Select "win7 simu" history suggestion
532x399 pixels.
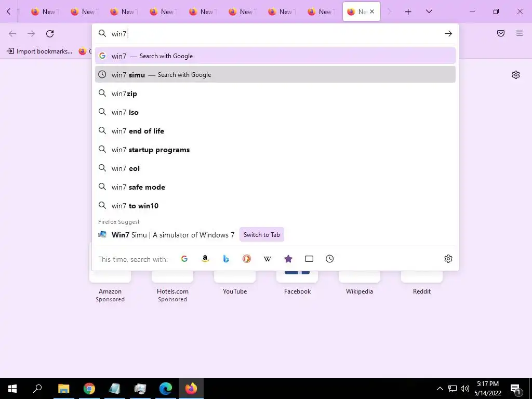tap(275, 75)
